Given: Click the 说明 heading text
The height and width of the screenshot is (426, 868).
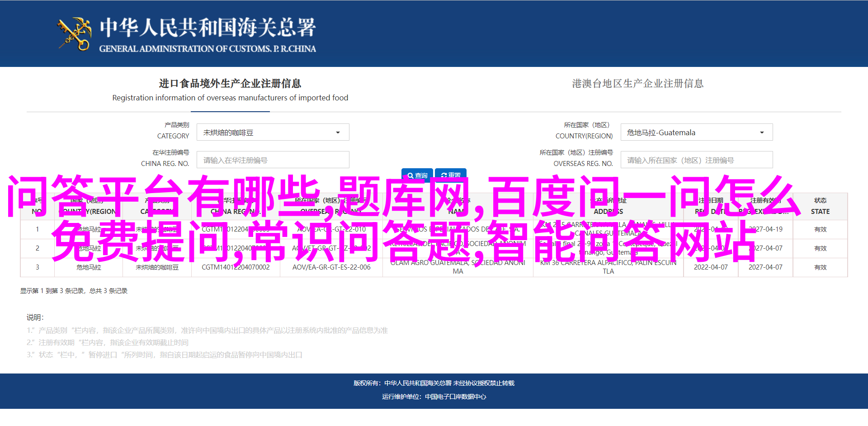Looking at the screenshot, I should [35, 317].
